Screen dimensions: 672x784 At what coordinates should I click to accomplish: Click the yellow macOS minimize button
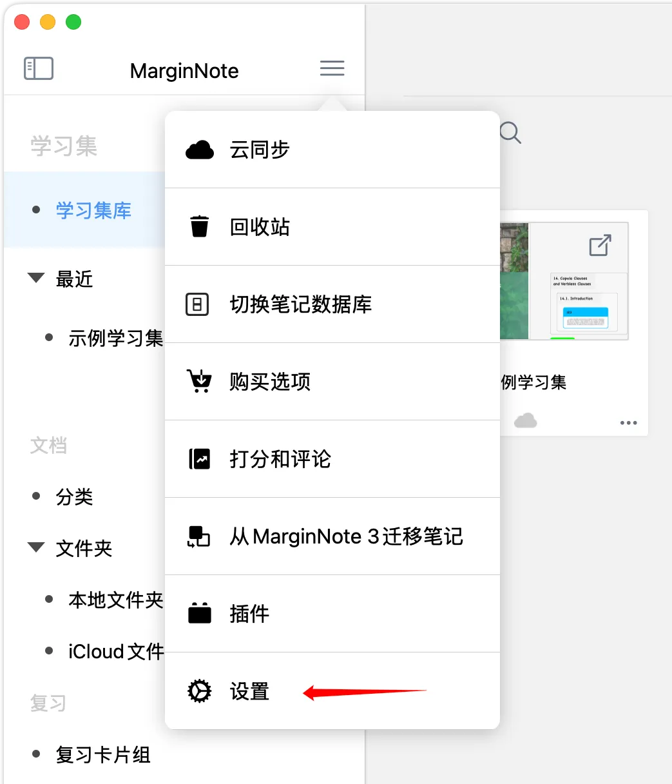tap(48, 22)
